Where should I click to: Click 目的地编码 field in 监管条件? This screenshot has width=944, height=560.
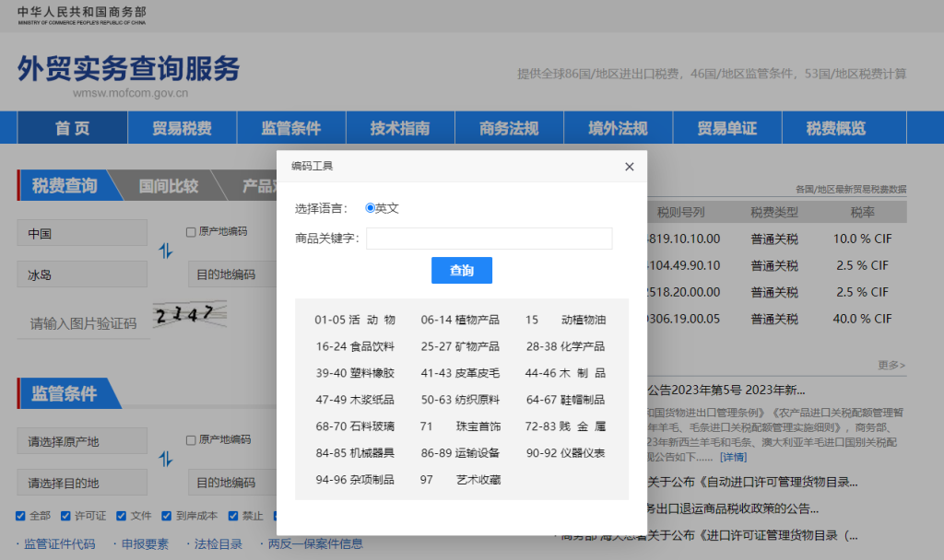pyautogui.click(x=232, y=483)
